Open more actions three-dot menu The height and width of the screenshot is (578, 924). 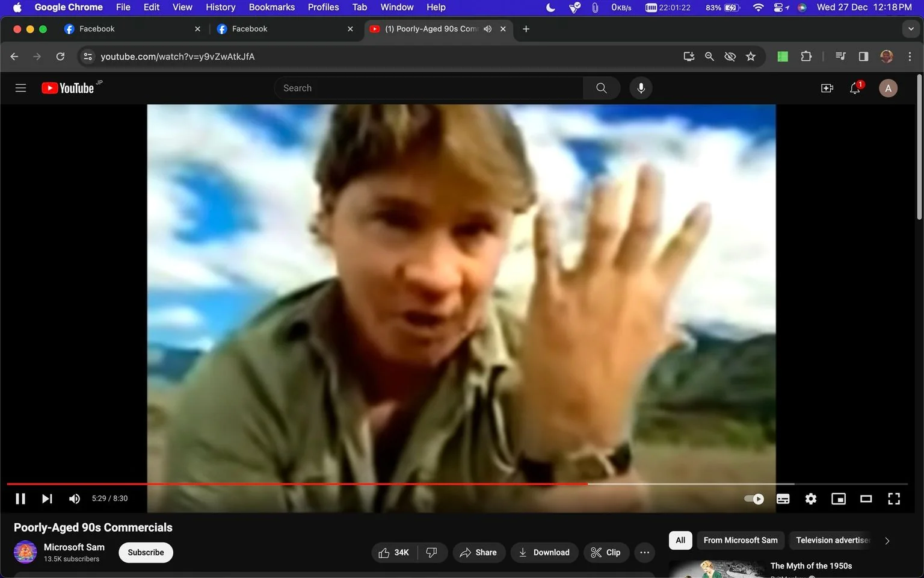pyautogui.click(x=644, y=552)
